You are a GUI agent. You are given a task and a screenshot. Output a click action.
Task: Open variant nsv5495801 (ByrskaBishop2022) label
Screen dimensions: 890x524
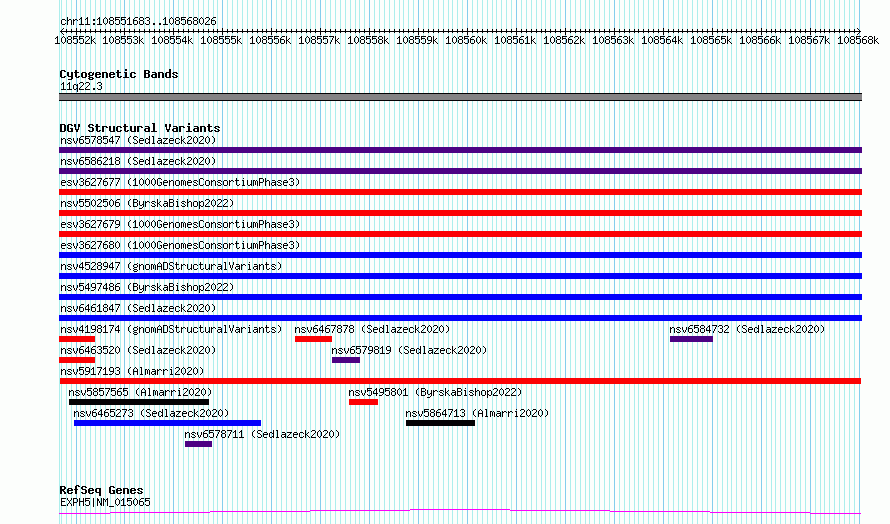click(435, 392)
